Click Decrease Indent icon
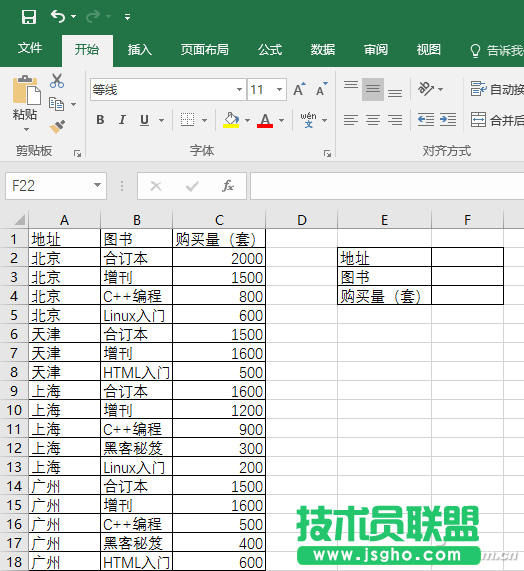 click(426, 120)
